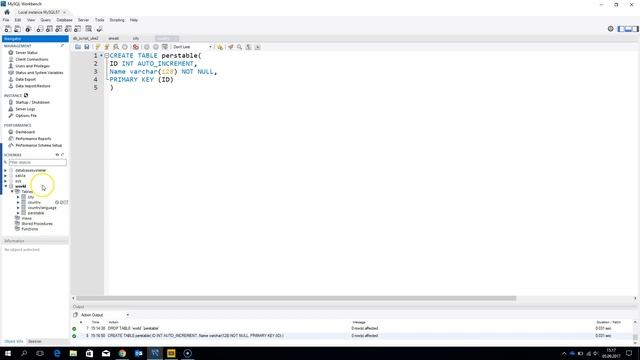Open Data Export
640x360 pixels.
tap(25, 79)
